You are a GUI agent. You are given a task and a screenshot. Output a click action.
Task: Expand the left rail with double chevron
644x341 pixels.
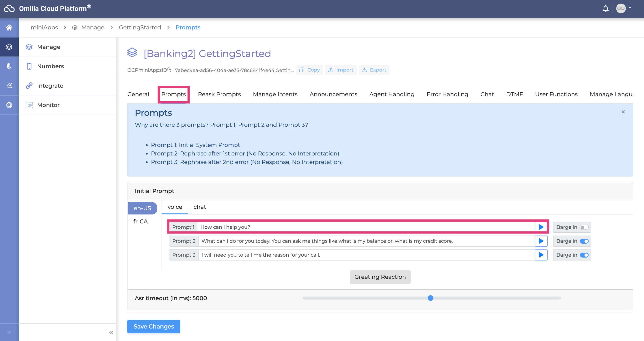pos(9,332)
